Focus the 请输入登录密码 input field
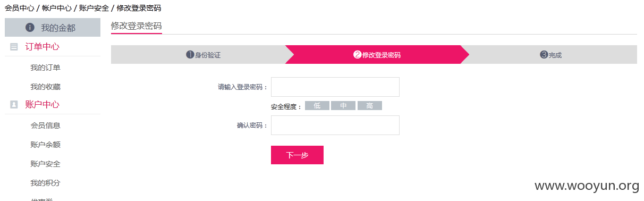The height and width of the screenshot is (201, 644). tap(335, 87)
